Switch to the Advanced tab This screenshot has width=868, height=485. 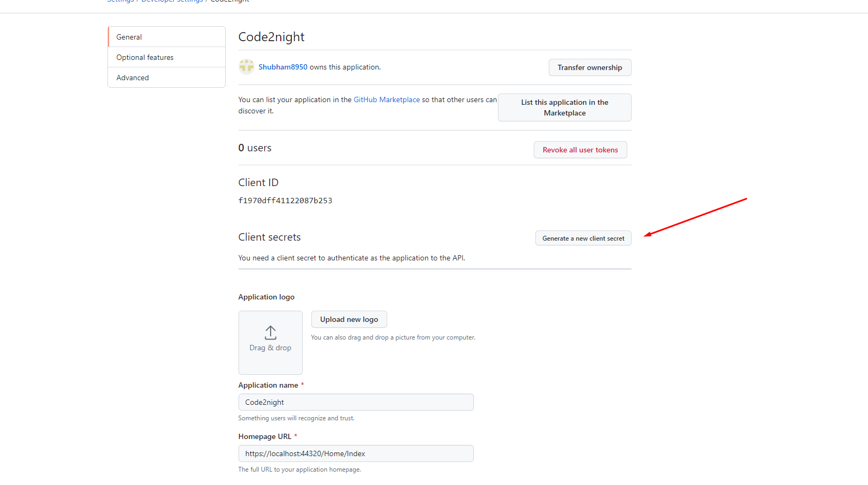coord(166,78)
